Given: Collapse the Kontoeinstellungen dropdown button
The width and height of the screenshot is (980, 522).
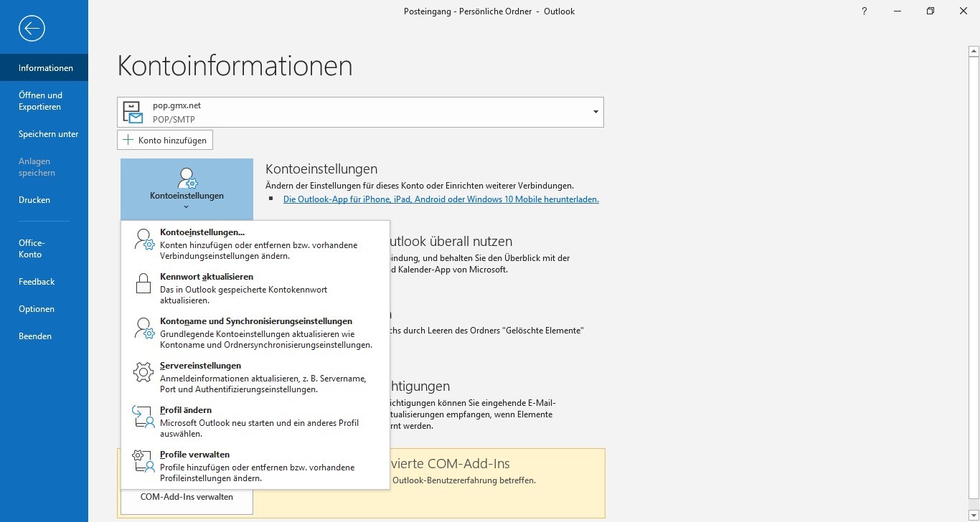Looking at the screenshot, I should pyautogui.click(x=187, y=189).
